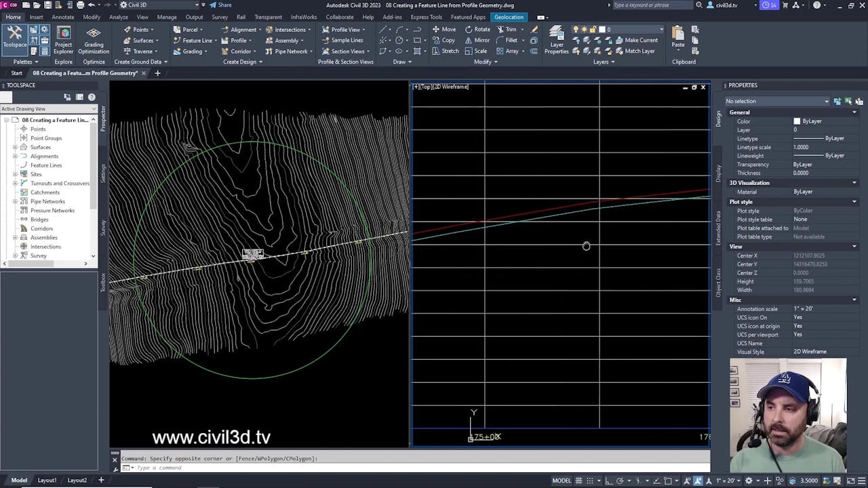Open the Points dropdown
This screenshot has height=488, width=868.
pos(152,29)
